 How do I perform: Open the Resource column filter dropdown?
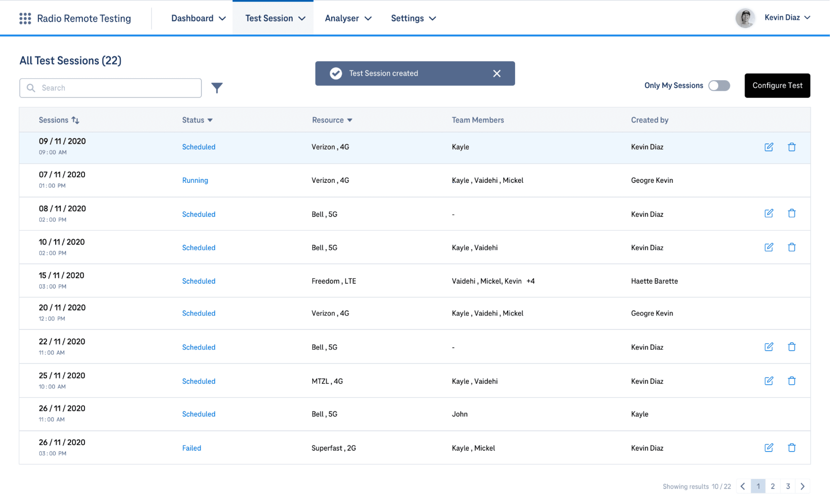click(x=349, y=120)
